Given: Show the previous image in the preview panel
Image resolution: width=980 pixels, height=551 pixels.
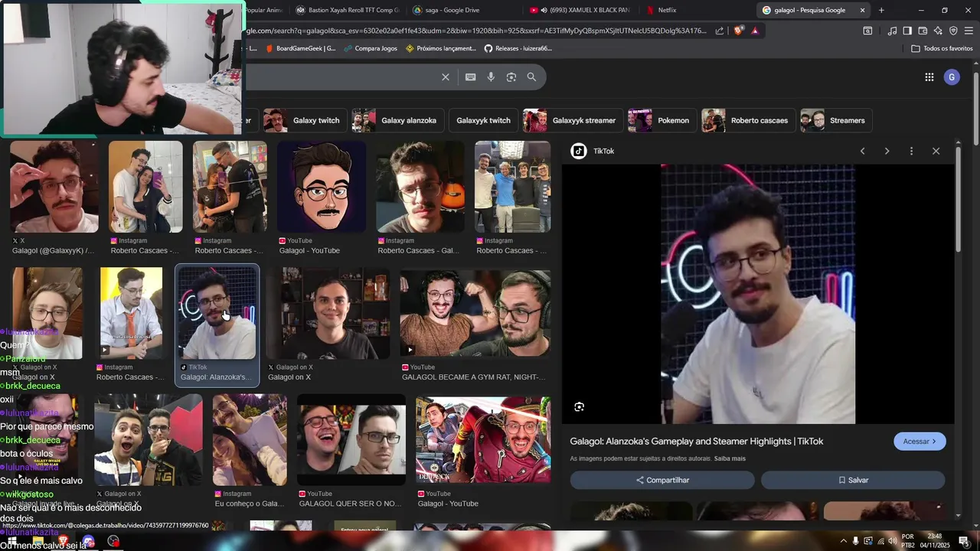Looking at the screenshot, I should (x=862, y=152).
